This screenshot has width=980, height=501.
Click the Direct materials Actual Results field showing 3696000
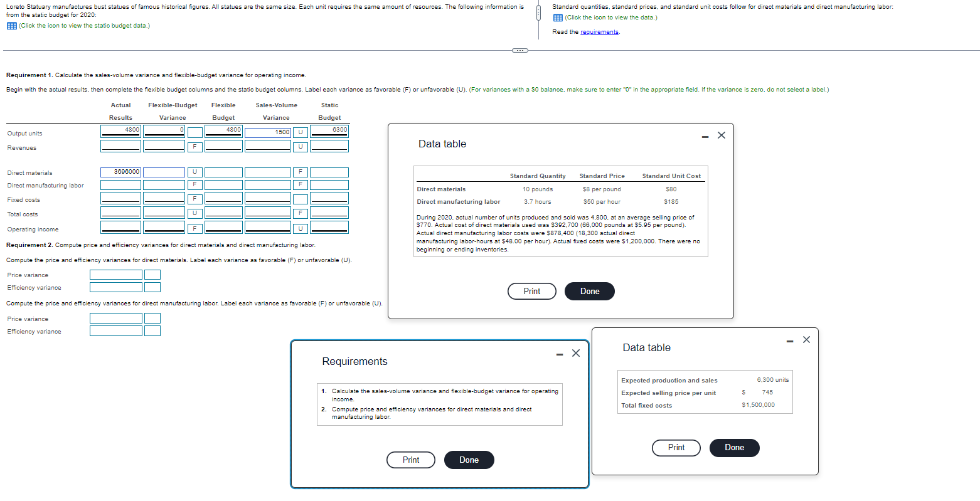[x=120, y=172]
